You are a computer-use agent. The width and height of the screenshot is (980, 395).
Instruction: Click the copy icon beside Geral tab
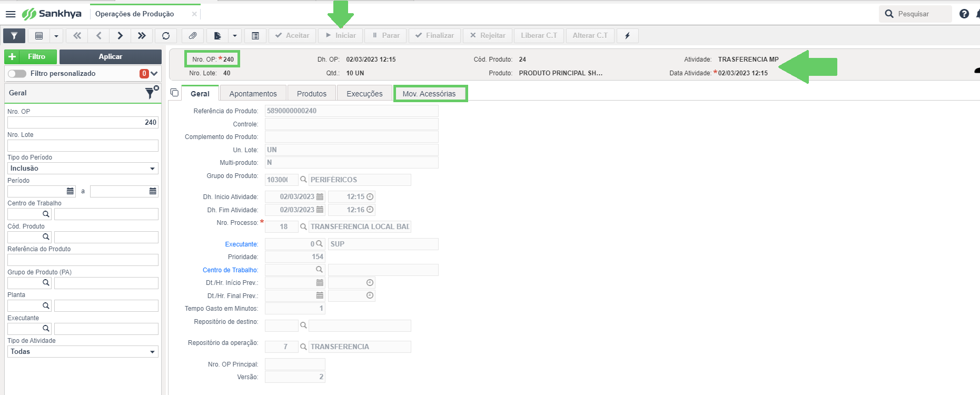pos(175,93)
